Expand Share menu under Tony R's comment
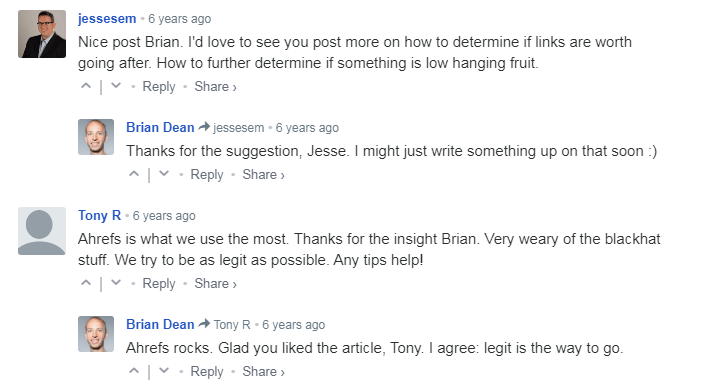 click(x=216, y=283)
